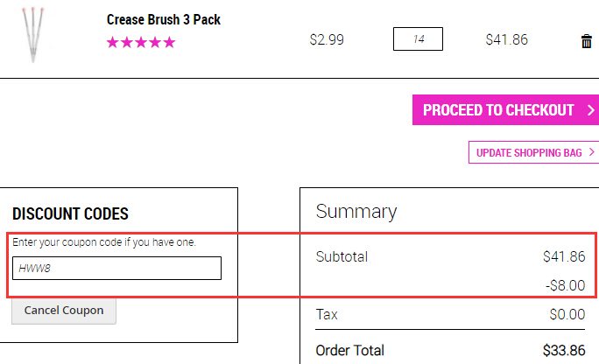599x364 pixels.
Task: Click the Order Total value $33.86
Action: 564,350
